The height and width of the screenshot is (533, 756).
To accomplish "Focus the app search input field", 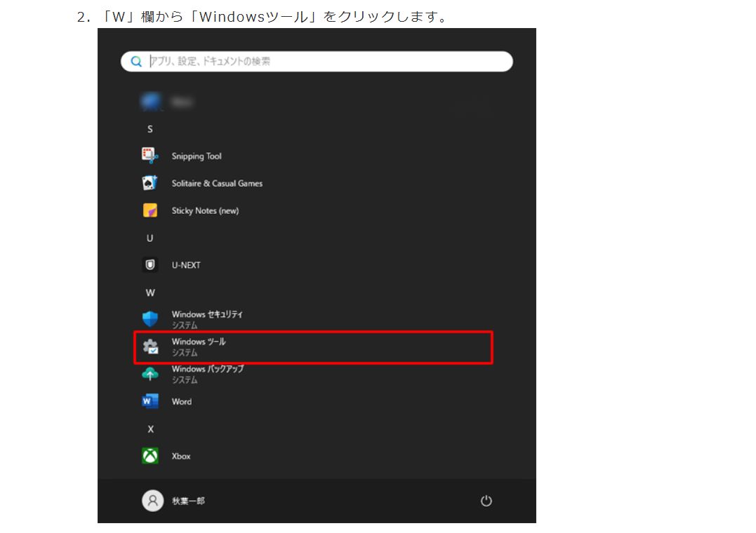I will [x=317, y=61].
